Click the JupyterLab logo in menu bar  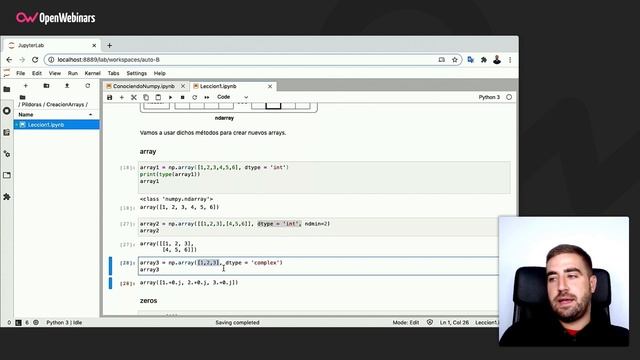click(7, 73)
